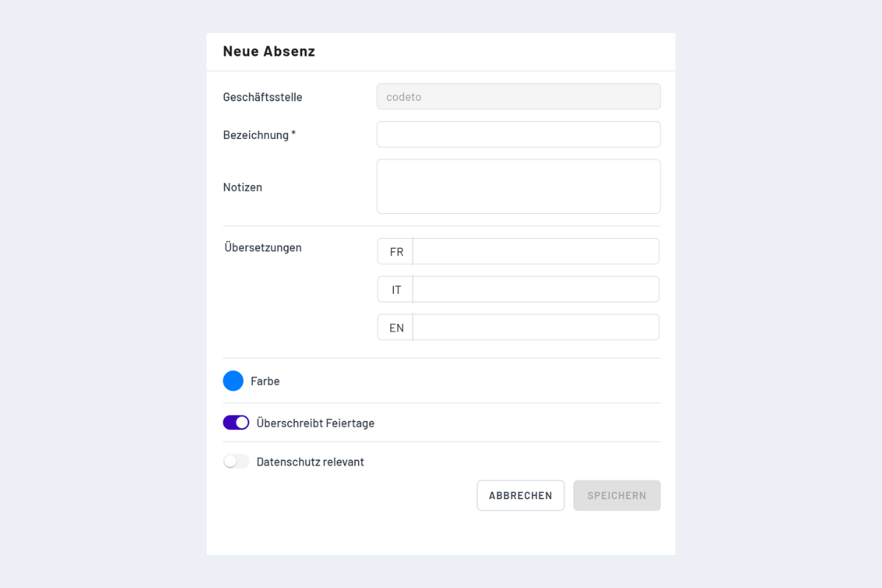Click the Neue Absenz dialog title
This screenshot has height=588, width=882.
click(269, 51)
